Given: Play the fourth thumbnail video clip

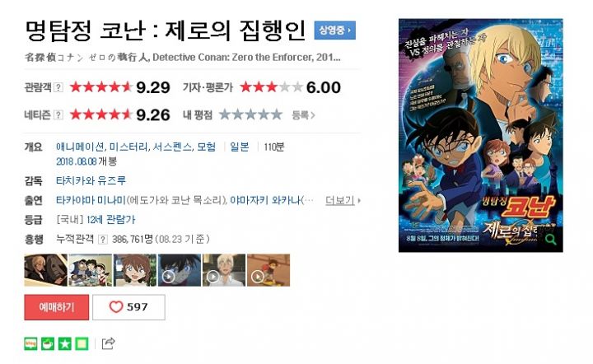Looking at the screenshot, I should pos(180,270).
